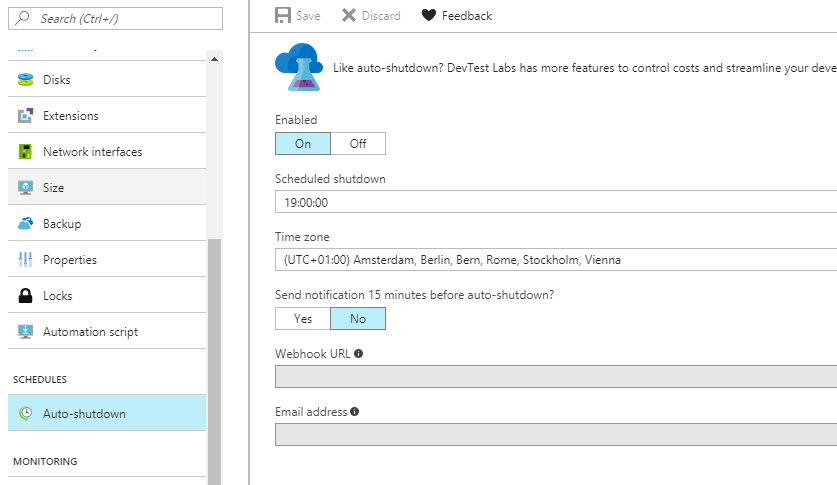The width and height of the screenshot is (837, 485).
Task: Open the Time zone dropdown
Action: click(555, 260)
